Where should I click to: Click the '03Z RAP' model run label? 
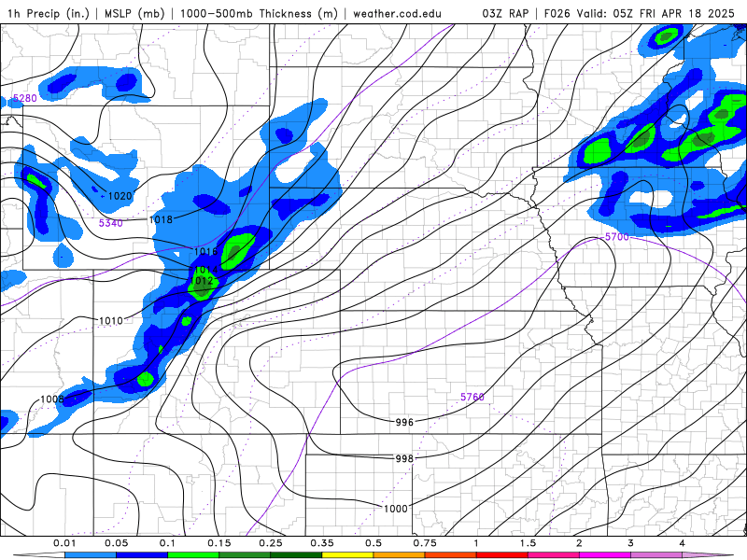click(x=505, y=13)
